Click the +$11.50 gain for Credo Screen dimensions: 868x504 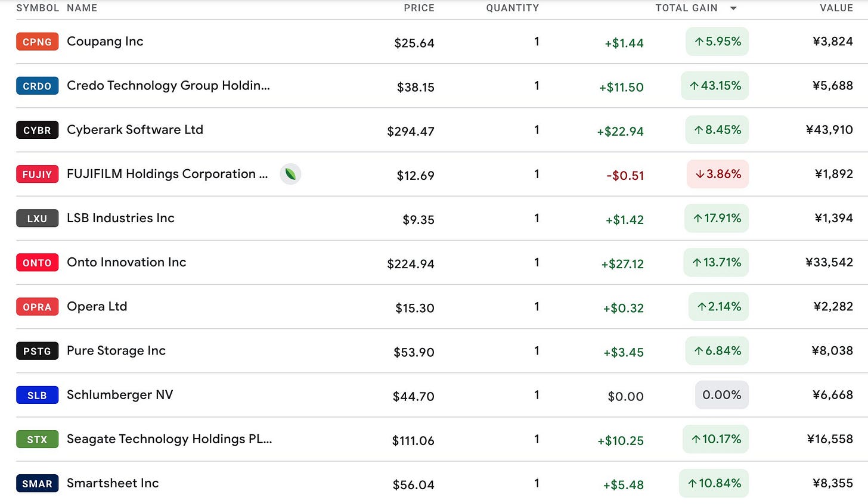621,87
